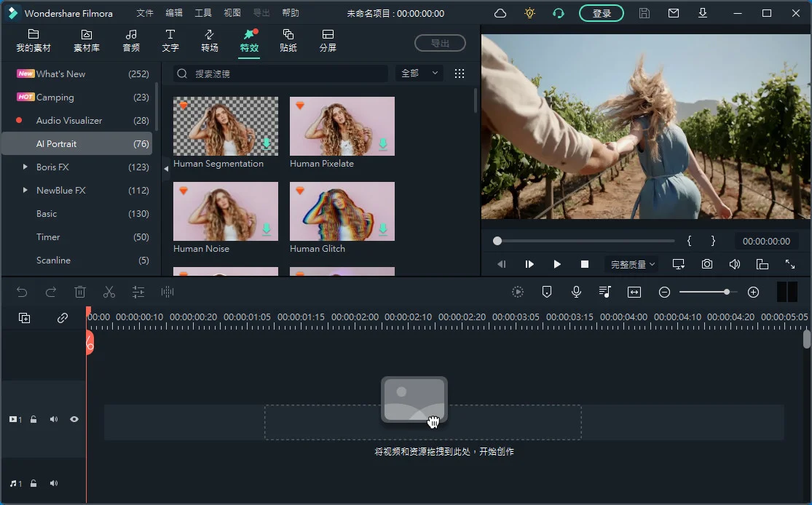The image size is (812, 505).
Task: Open the 分屏 (Split Screen) panel icon
Action: pos(327,41)
